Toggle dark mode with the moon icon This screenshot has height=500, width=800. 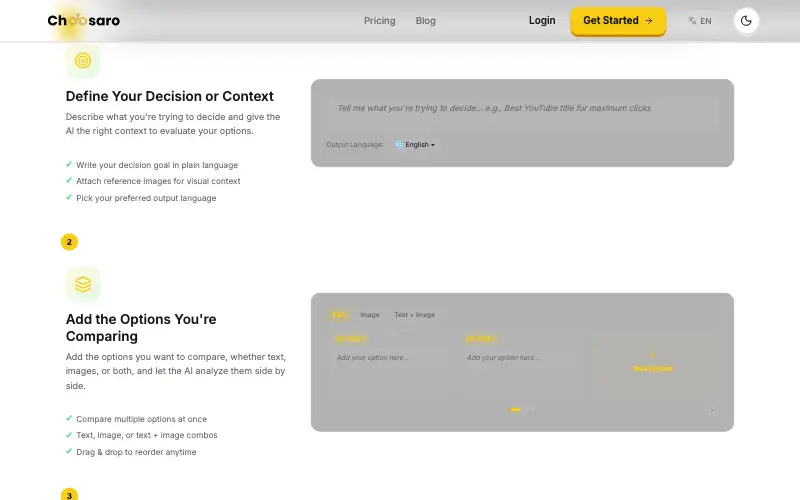pyautogui.click(x=746, y=21)
